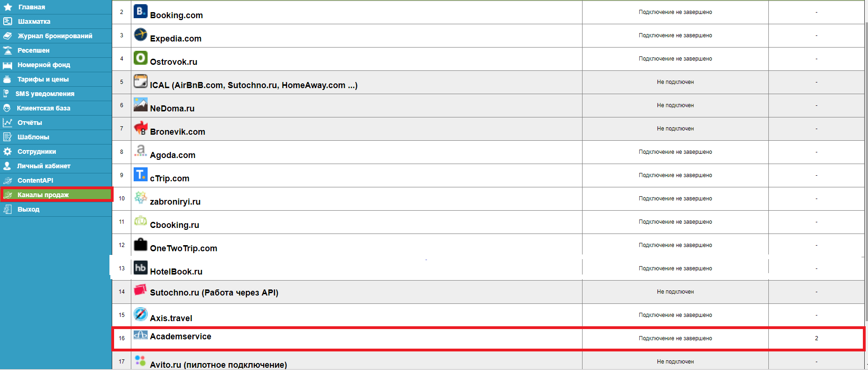Click the Ostrovok.ru logo icon
Image resolution: width=868 pixels, height=371 pixels.
(141, 58)
